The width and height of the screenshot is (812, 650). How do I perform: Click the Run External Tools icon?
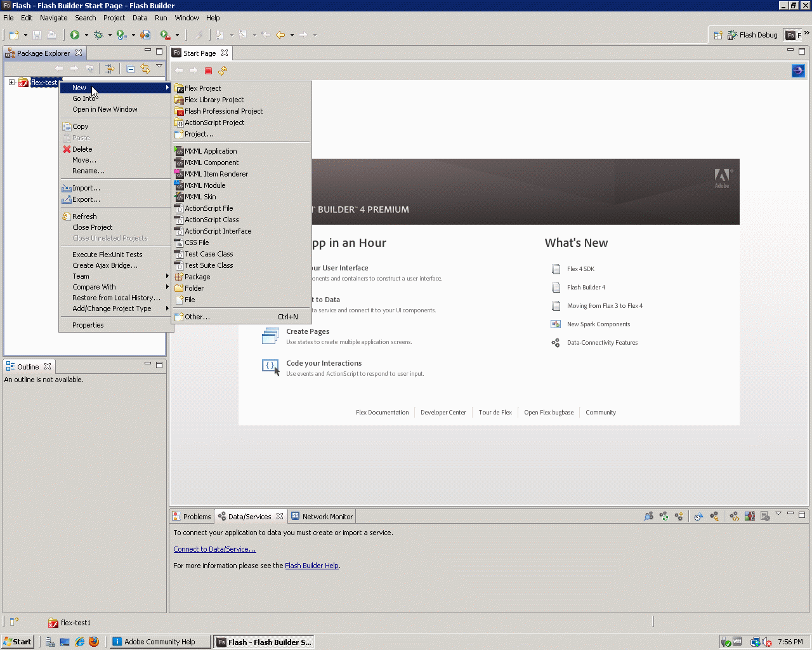click(165, 35)
